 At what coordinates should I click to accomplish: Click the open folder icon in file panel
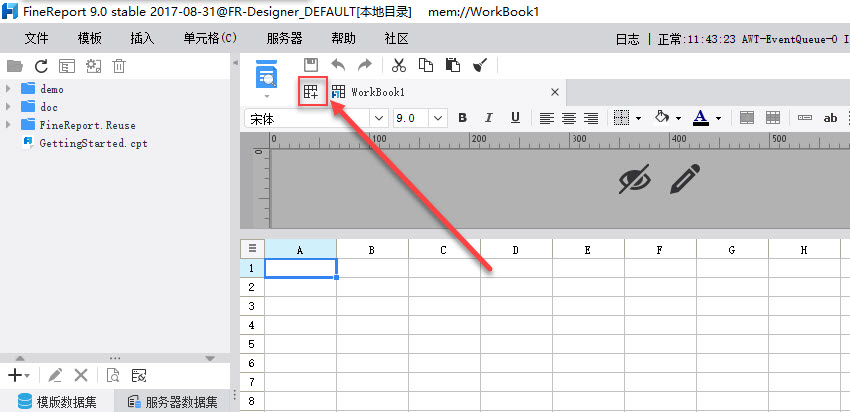tap(15, 66)
